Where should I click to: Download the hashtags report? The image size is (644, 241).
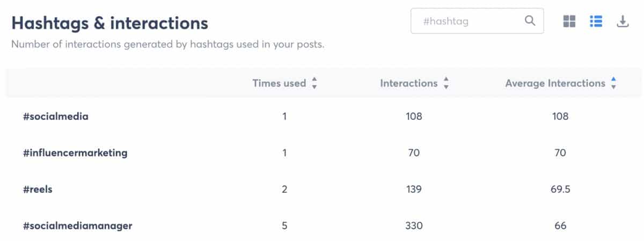pyautogui.click(x=623, y=21)
